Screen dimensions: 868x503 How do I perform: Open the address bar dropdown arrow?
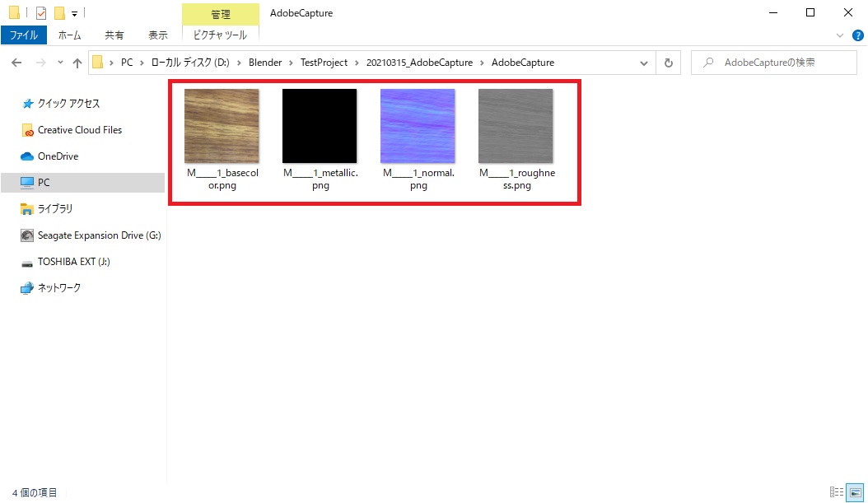[x=644, y=62]
